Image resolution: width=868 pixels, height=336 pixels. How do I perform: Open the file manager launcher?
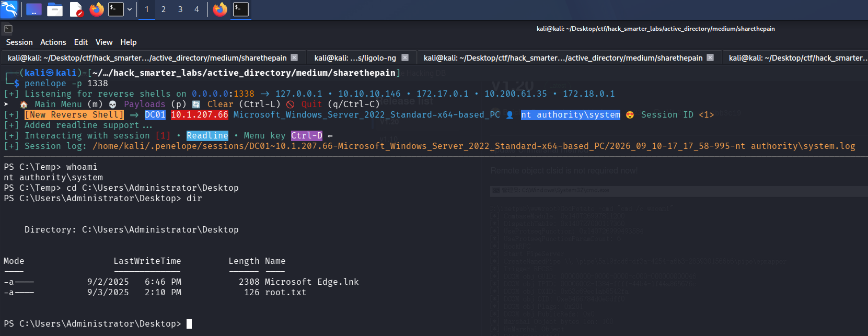pyautogui.click(x=55, y=9)
